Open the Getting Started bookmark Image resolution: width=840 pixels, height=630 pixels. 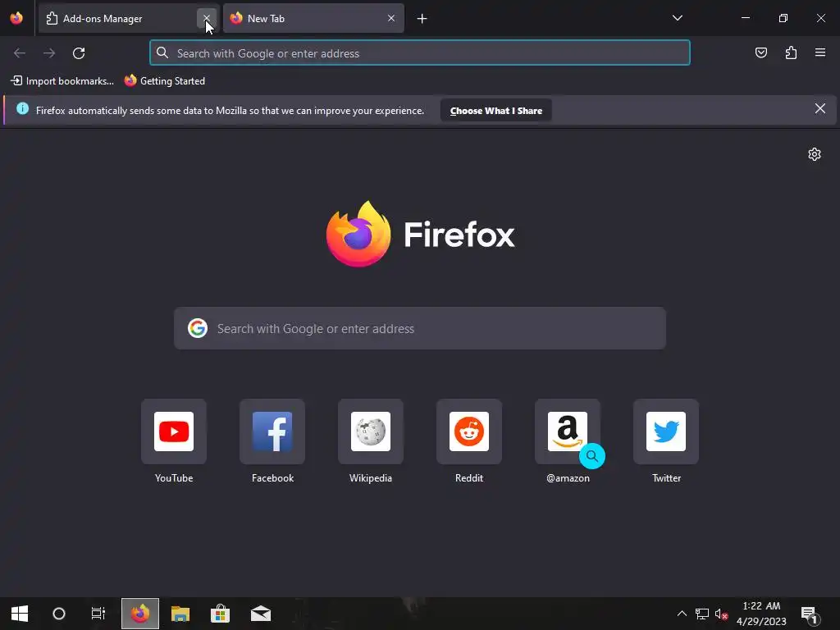(x=164, y=81)
